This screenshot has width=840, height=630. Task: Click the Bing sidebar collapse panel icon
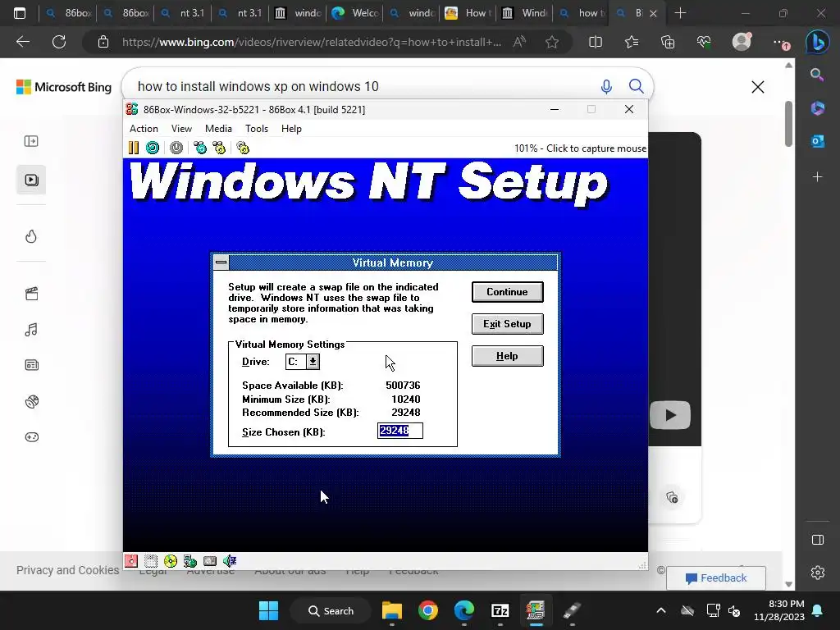point(31,141)
